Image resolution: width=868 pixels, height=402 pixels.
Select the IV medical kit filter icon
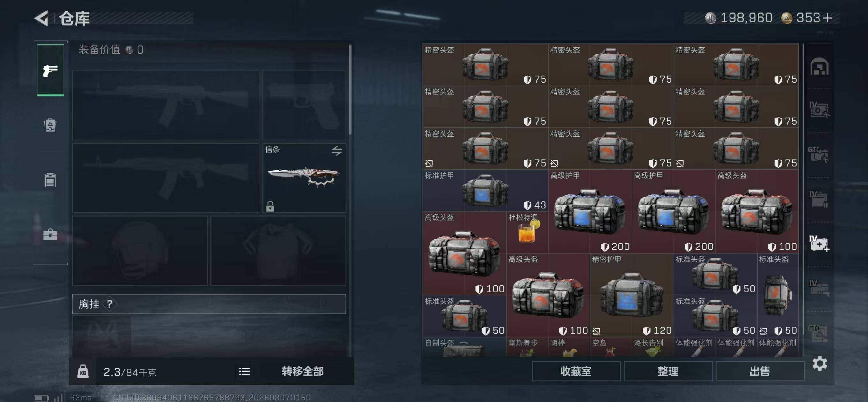819,244
